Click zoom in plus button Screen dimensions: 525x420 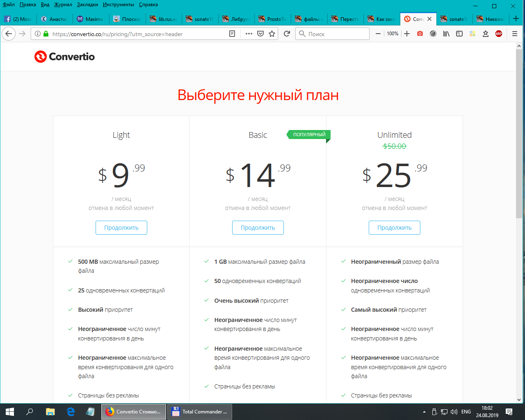click(x=407, y=34)
